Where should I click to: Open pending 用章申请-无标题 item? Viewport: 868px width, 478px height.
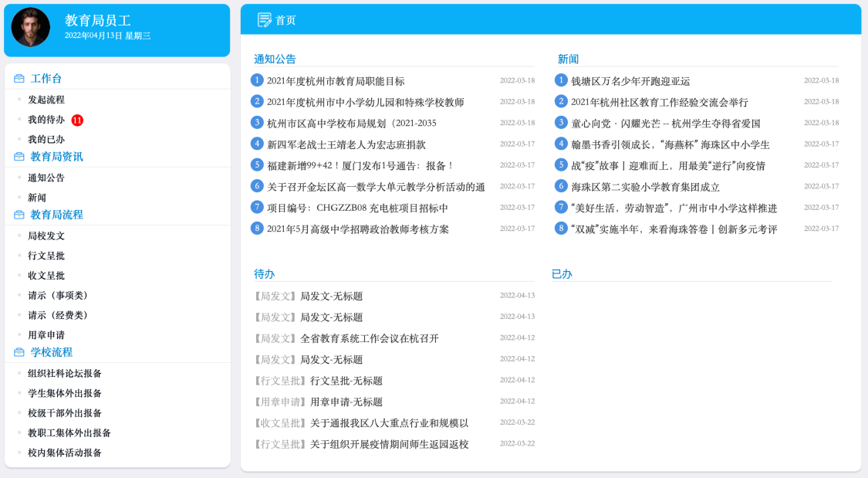(346, 402)
